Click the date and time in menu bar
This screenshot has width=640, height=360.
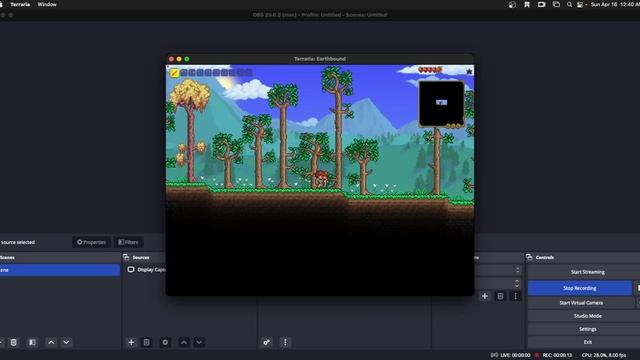[615, 4]
